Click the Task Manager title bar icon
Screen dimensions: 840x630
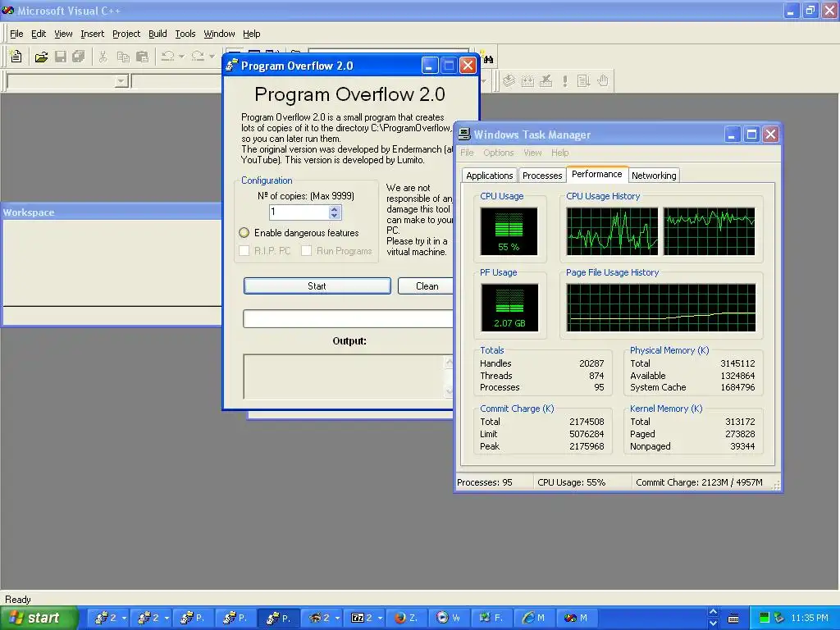464,134
